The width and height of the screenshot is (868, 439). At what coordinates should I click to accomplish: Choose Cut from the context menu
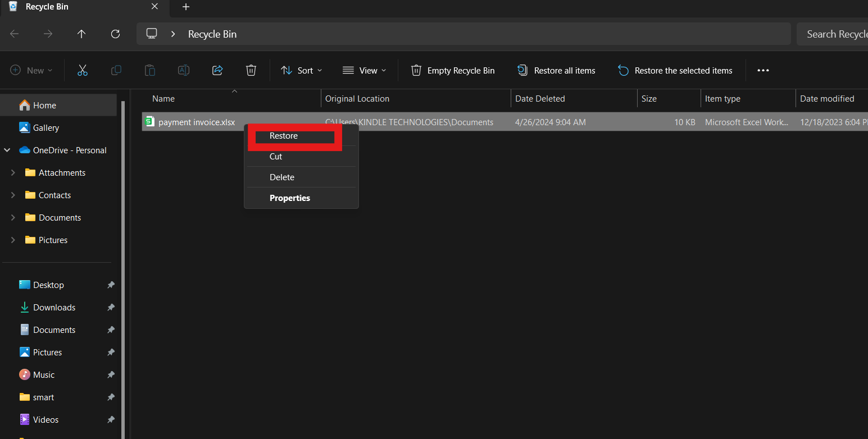tap(302, 157)
